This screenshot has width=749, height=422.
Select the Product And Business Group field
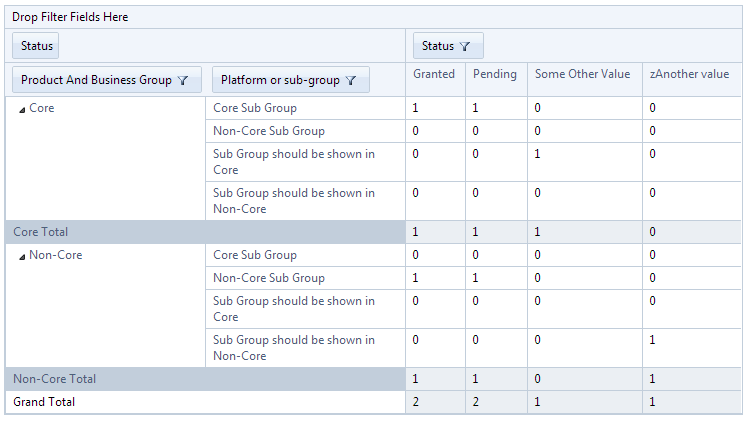96,80
